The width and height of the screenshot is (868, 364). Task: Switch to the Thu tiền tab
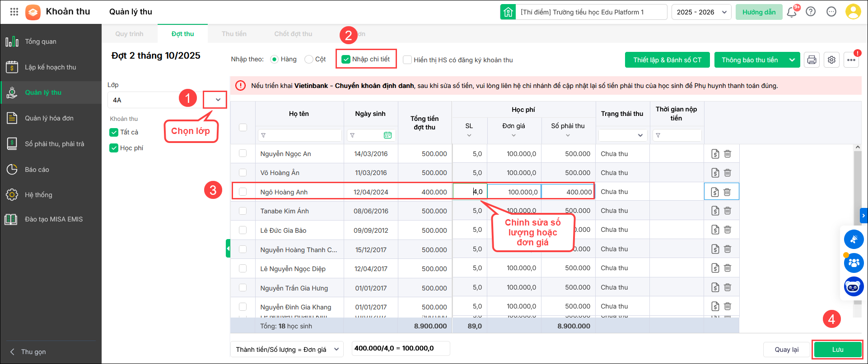[234, 34]
